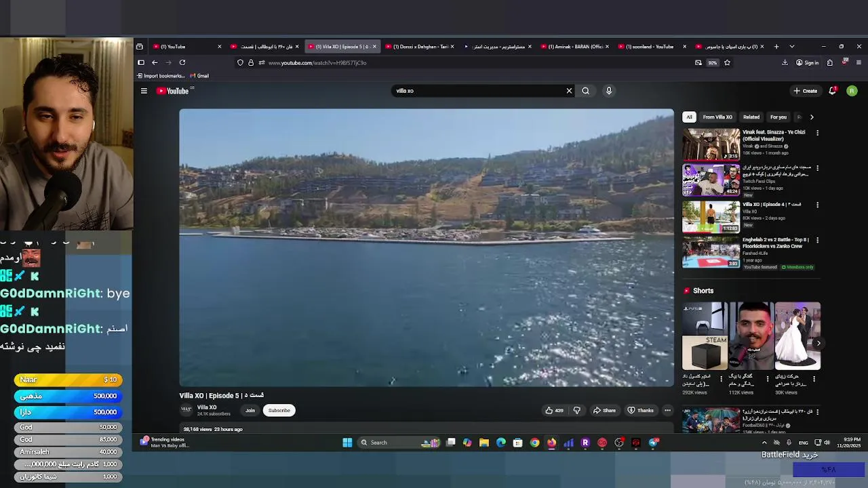The image size is (868, 488).
Task: Open Google Chrome from the taskbar
Action: (x=535, y=443)
